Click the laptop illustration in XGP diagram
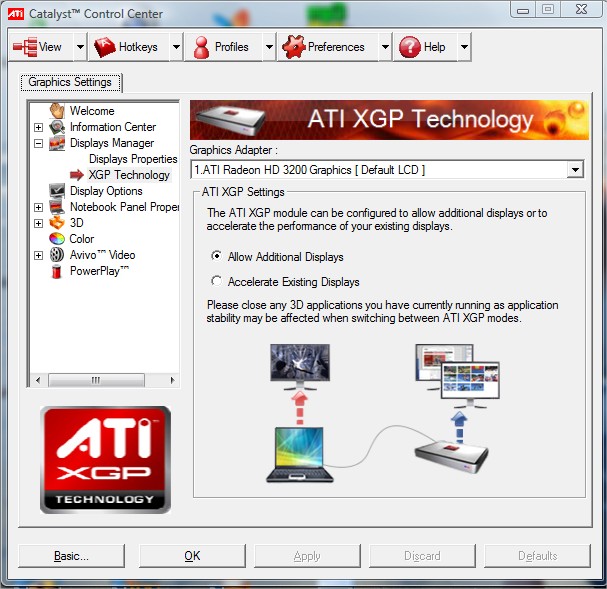The height and width of the screenshot is (589, 607). [300, 455]
